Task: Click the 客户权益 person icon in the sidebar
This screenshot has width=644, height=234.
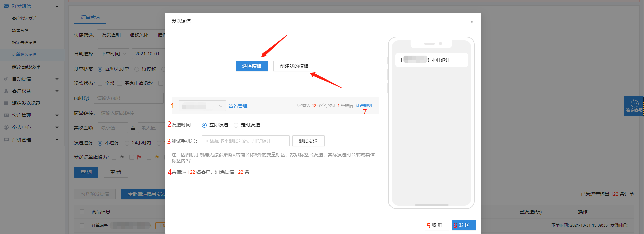Action: pyautogui.click(x=6, y=91)
